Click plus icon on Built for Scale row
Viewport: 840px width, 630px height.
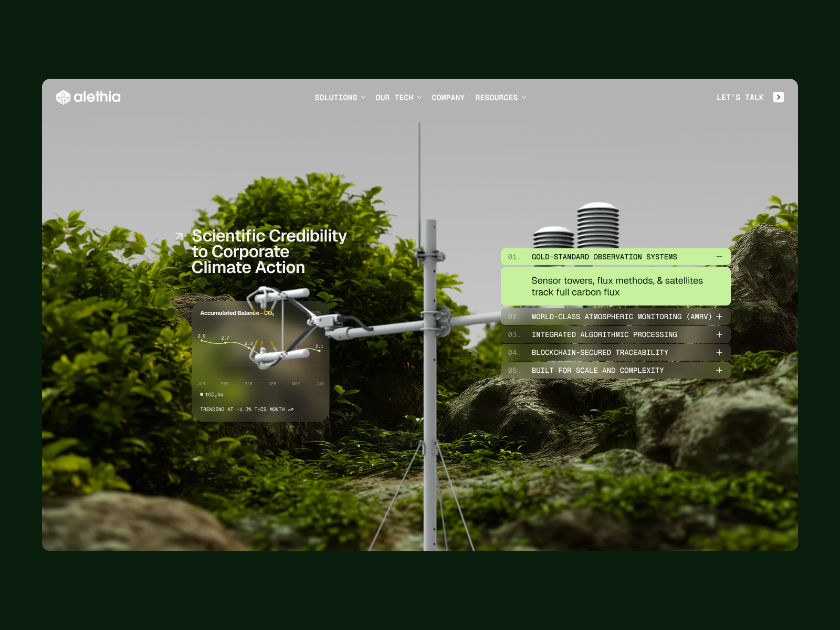719,370
